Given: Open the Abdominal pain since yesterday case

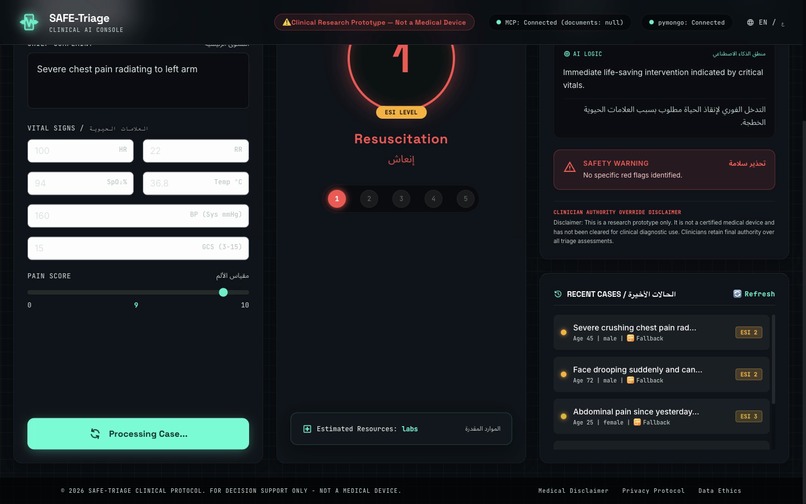Looking at the screenshot, I should tap(662, 416).
